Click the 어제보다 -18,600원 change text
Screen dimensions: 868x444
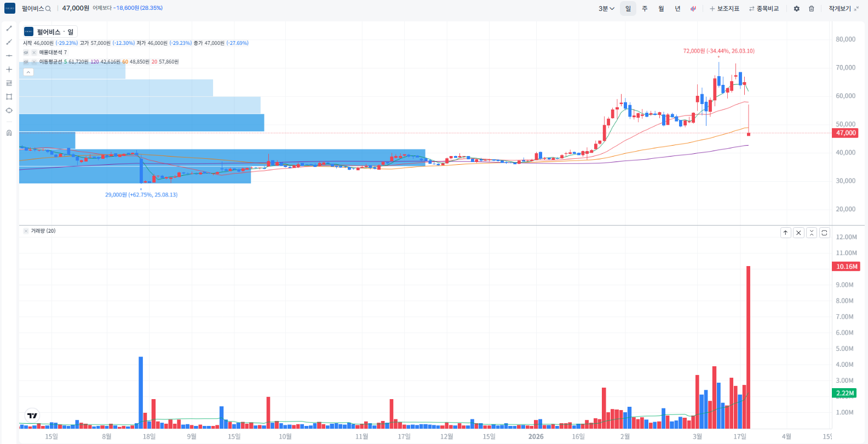[128, 8]
